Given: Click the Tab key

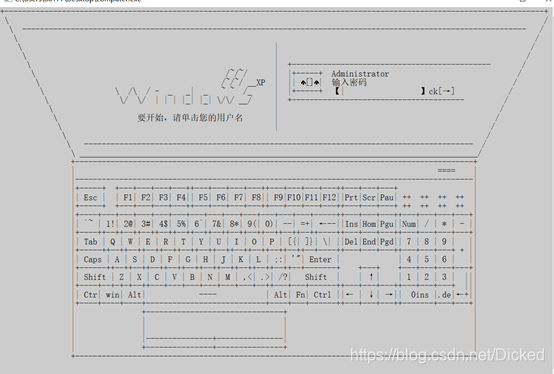Looking at the screenshot, I should pos(90,242).
